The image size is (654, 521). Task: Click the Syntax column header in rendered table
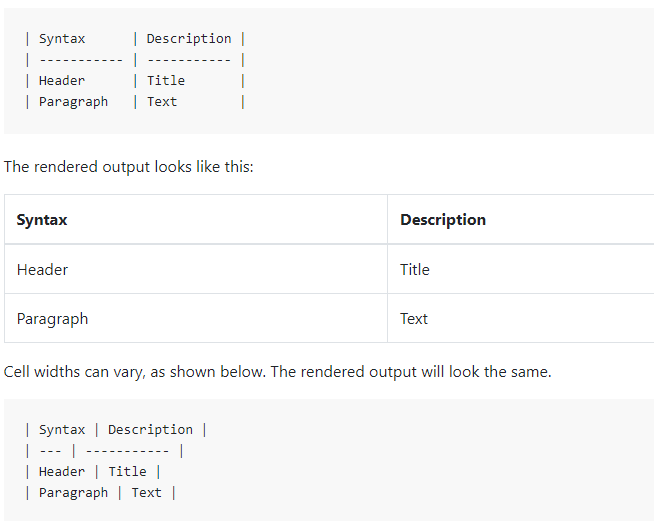coord(42,220)
